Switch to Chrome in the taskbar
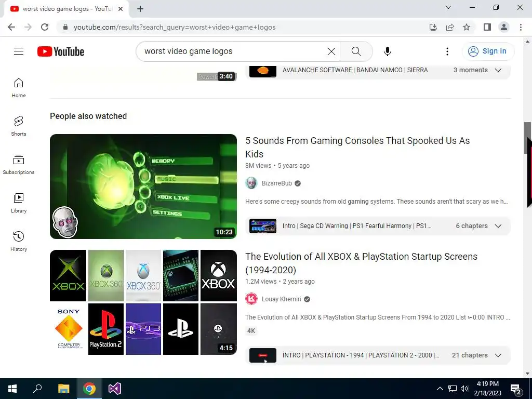532x399 pixels. pos(89,389)
